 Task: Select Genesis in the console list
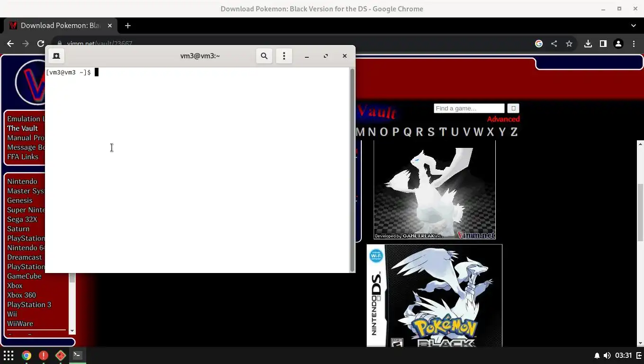click(20, 200)
